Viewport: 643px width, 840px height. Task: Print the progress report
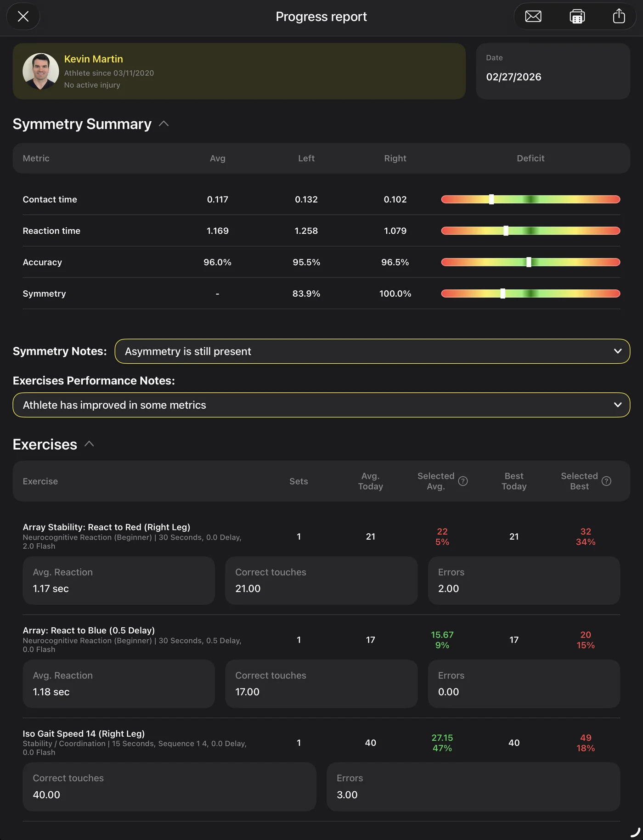pyautogui.click(x=577, y=17)
